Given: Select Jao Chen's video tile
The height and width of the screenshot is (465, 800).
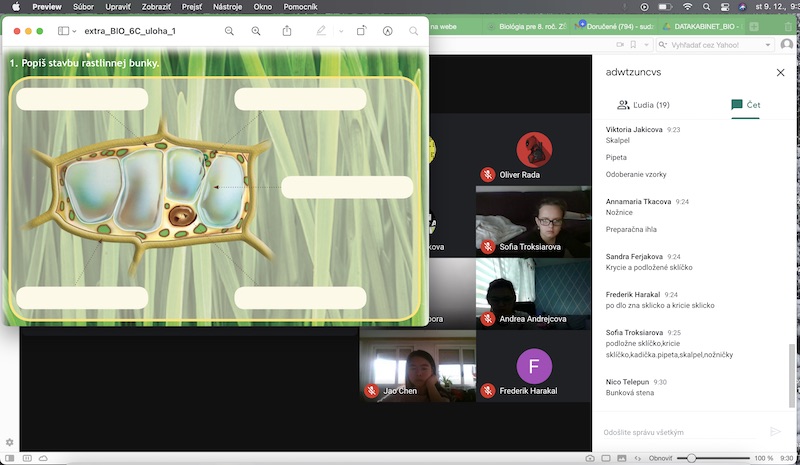Looking at the screenshot, I should pos(417,366).
